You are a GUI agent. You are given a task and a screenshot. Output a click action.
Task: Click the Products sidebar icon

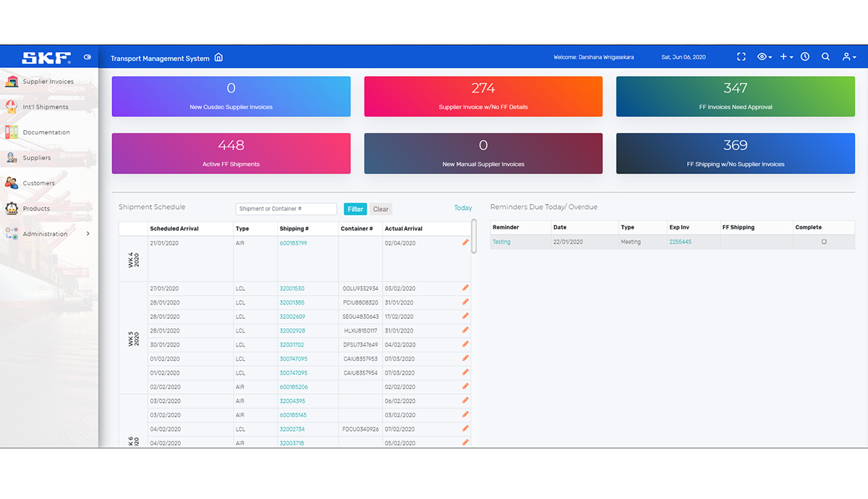pos(12,208)
